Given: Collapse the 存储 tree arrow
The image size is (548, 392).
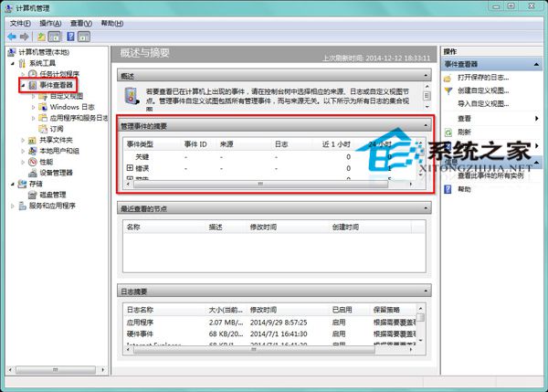Looking at the screenshot, I should tap(13, 184).
